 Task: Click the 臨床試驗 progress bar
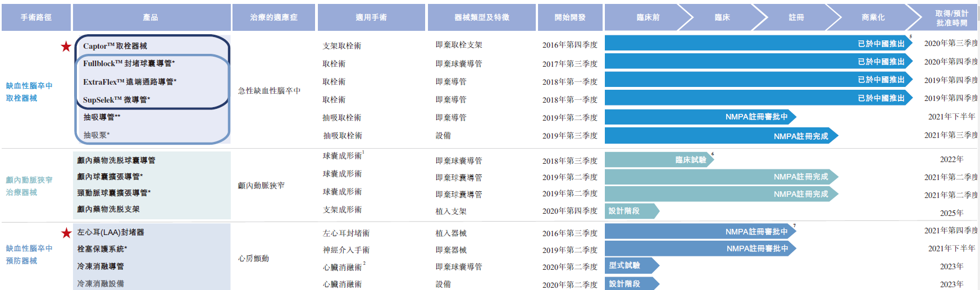point(659,160)
